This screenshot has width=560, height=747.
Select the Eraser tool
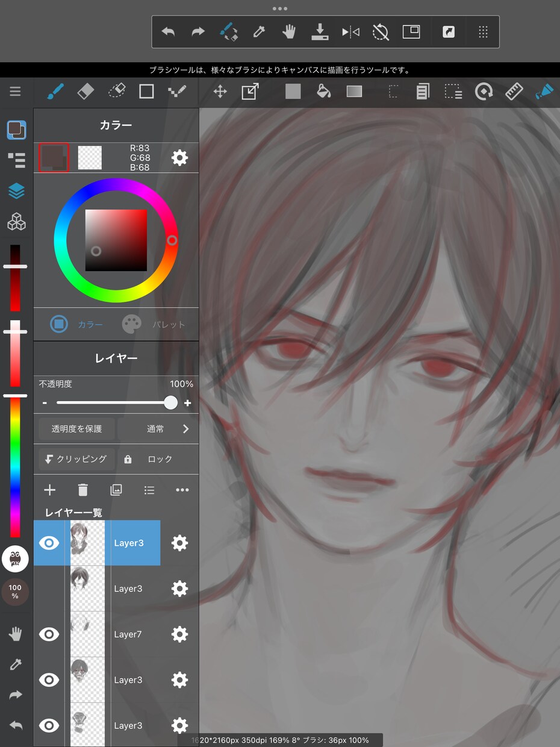[x=86, y=92]
